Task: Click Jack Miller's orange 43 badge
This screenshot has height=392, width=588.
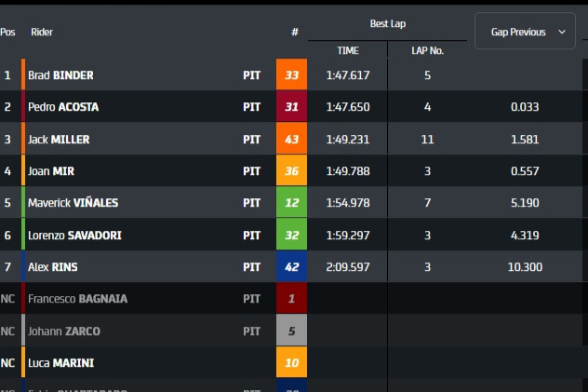Action: (291, 139)
